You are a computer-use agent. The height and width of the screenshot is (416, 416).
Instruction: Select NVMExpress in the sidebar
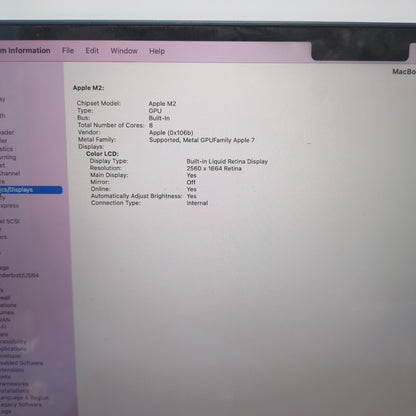pyautogui.click(x=9, y=206)
